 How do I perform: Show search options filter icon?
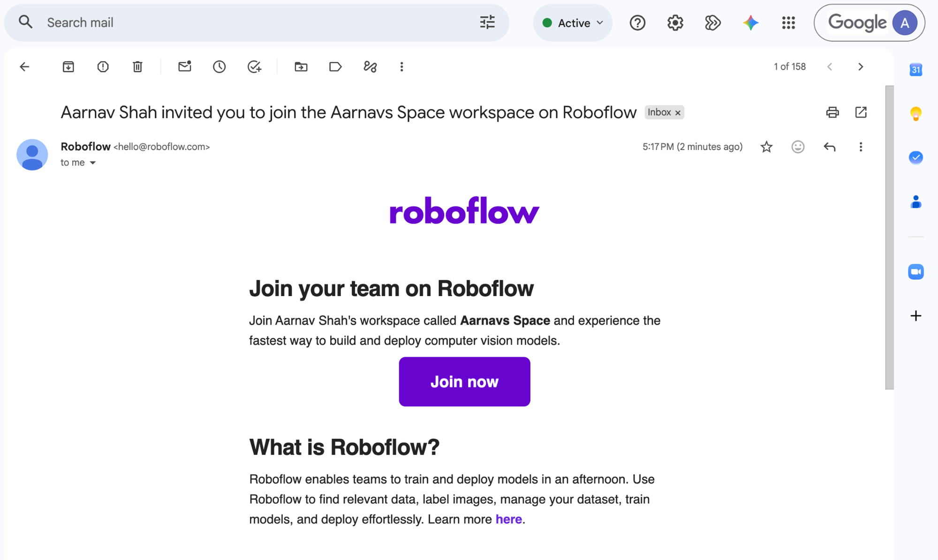(487, 22)
